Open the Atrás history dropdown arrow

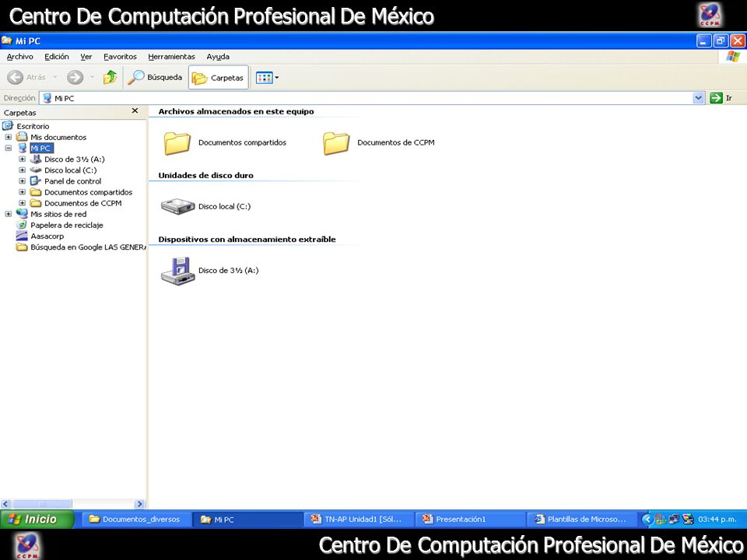coord(54,77)
